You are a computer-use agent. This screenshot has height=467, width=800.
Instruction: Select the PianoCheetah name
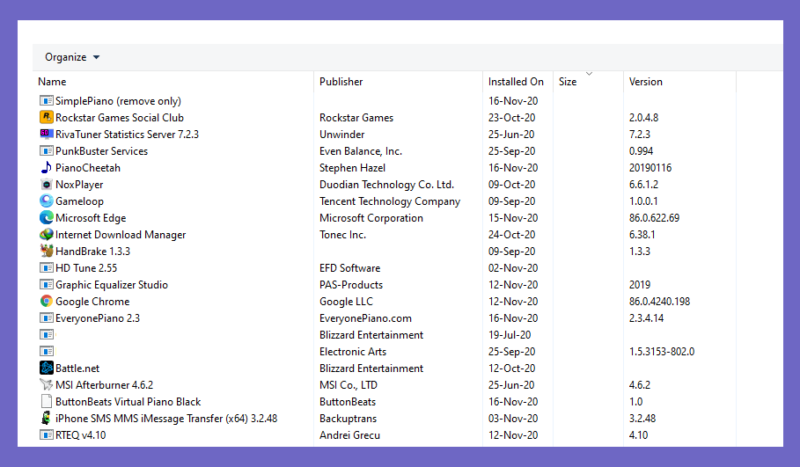point(88,168)
